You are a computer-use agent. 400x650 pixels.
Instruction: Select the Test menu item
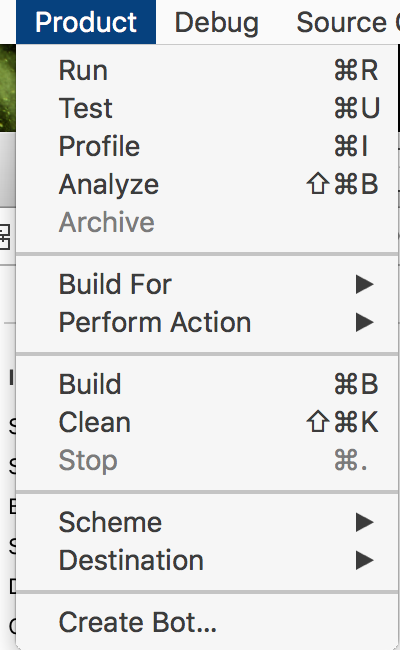207,108
